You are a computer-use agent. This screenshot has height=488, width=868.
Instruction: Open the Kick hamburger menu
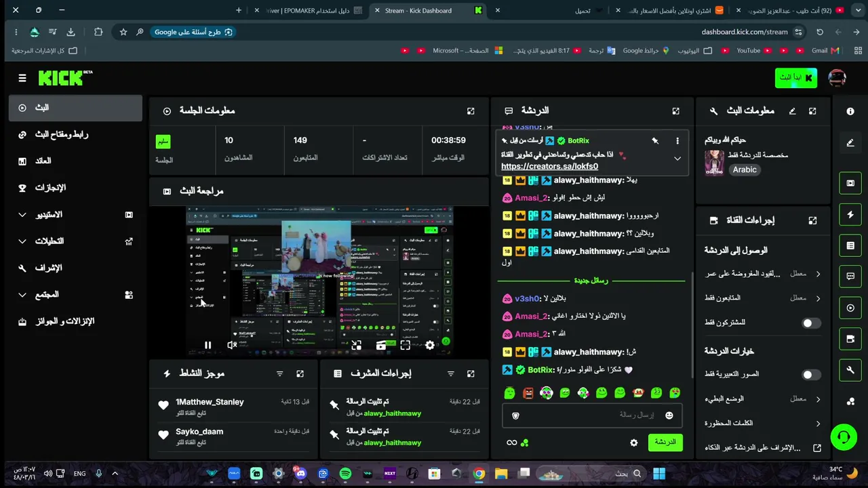pos(22,78)
